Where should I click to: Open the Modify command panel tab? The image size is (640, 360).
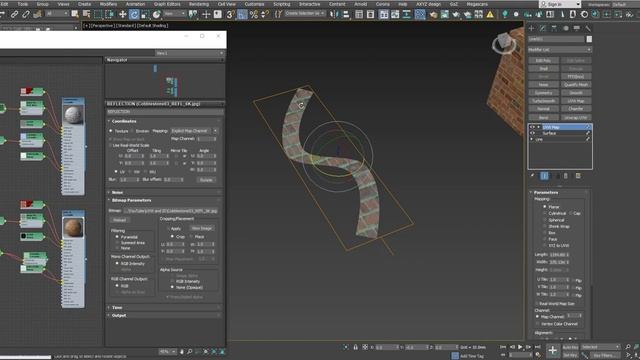click(542, 28)
